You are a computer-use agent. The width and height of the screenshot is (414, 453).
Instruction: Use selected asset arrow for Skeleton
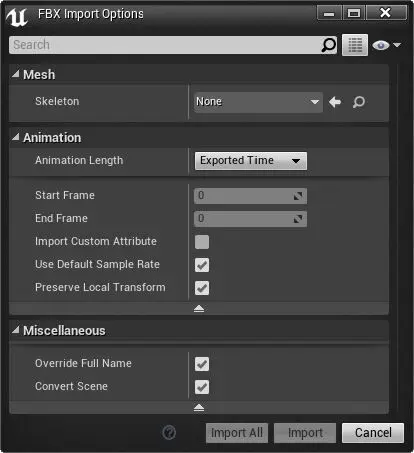(x=335, y=102)
